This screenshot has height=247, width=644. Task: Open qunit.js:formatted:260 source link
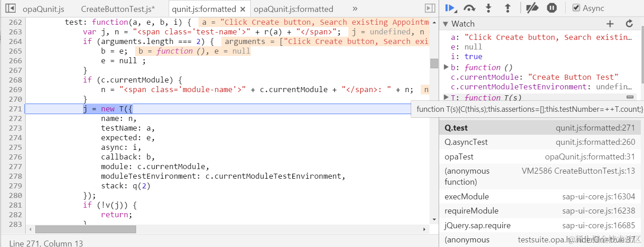click(x=595, y=142)
